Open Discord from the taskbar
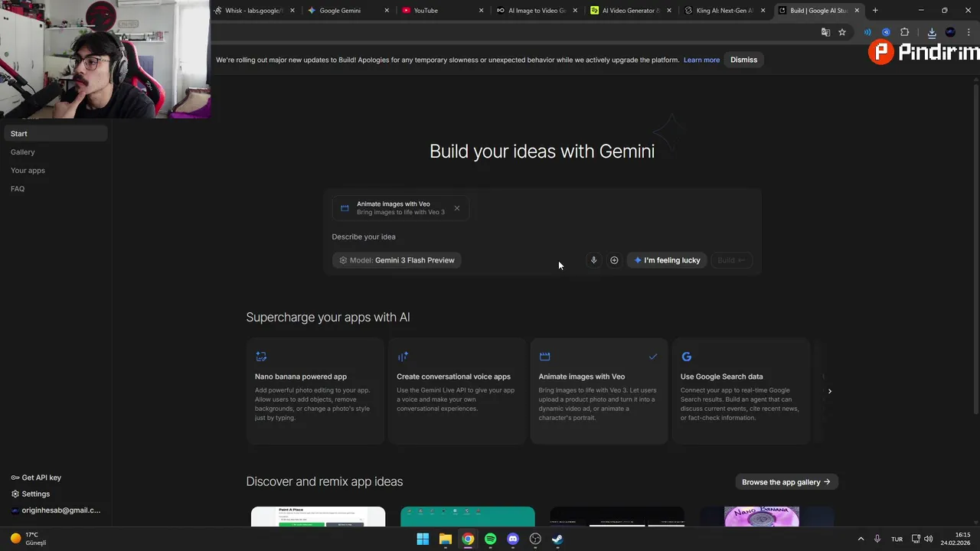The height and width of the screenshot is (551, 980). coord(513,539)
